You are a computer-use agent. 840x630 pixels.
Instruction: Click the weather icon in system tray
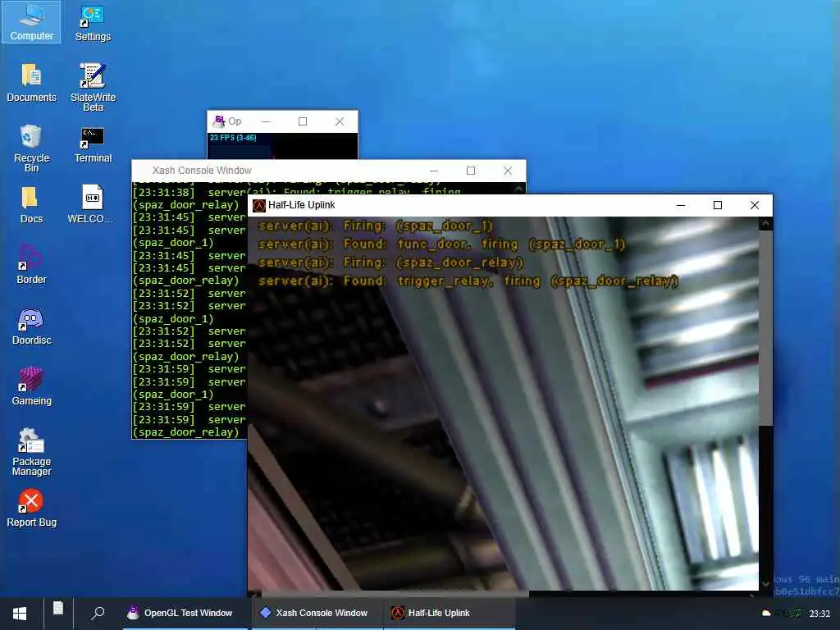(x=766, y=614)
